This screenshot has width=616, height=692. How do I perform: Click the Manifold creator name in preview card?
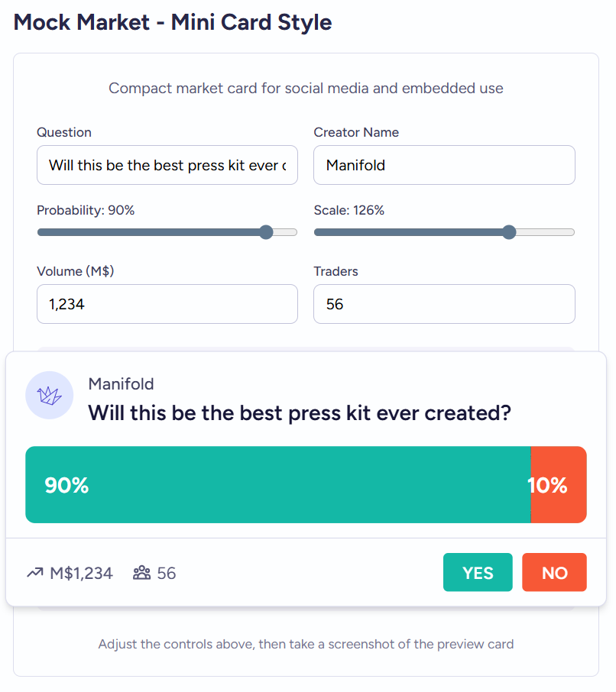121,384
